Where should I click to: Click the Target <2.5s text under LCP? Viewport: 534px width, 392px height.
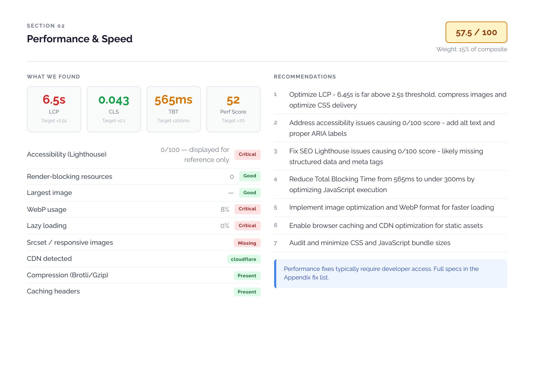(54, 121)
